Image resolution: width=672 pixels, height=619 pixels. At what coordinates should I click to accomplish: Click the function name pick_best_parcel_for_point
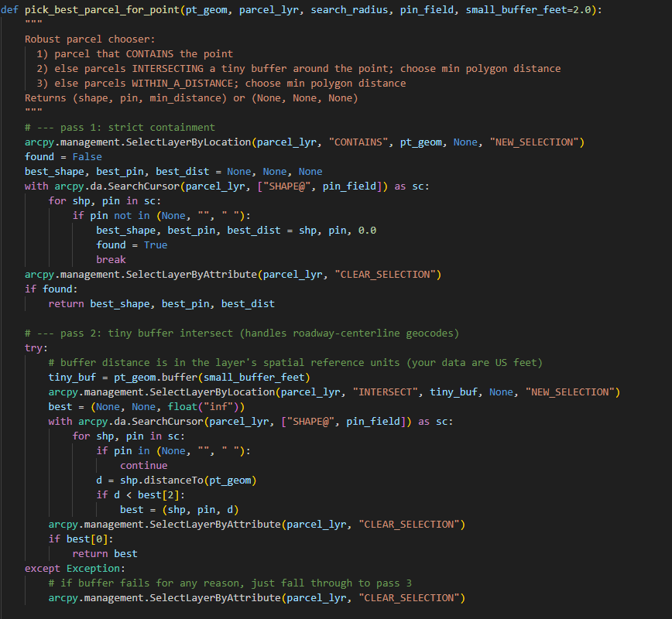105,9
